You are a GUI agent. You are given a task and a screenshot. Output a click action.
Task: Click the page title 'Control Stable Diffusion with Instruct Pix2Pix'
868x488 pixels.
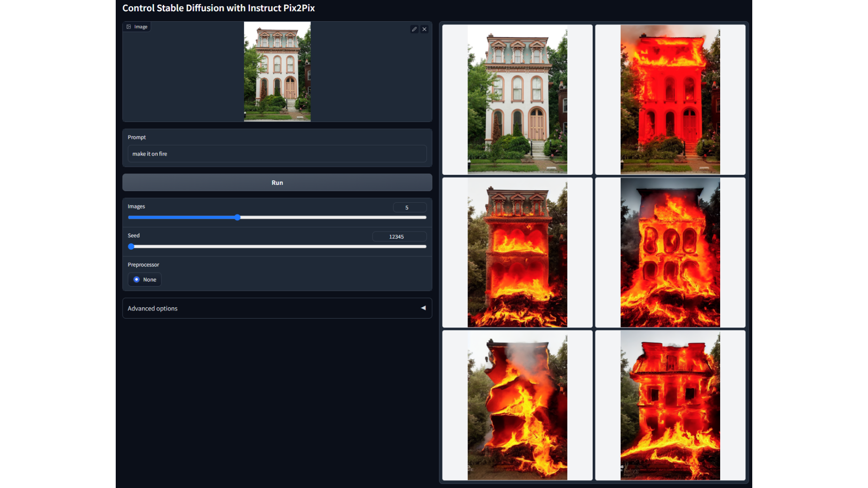coord(218,8)
